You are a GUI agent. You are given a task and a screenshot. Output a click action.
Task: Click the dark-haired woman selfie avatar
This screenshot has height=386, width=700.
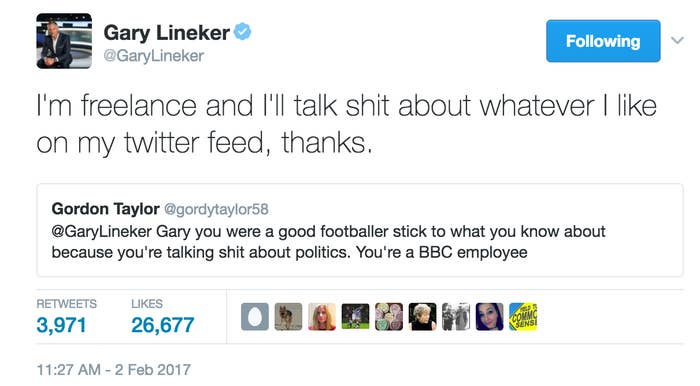tap(489, 317)
